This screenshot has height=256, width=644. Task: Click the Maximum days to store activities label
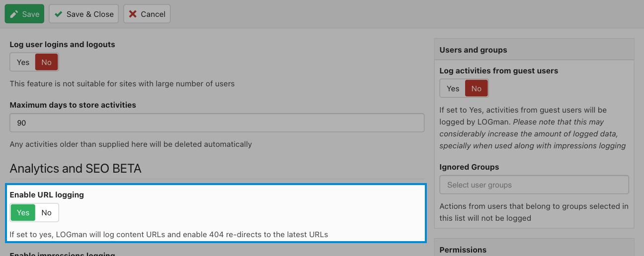pos(73,105)
